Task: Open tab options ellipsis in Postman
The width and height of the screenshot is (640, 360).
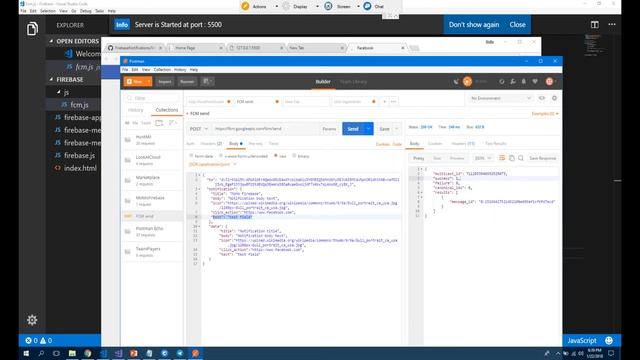Action: click(x=393, y=101)
